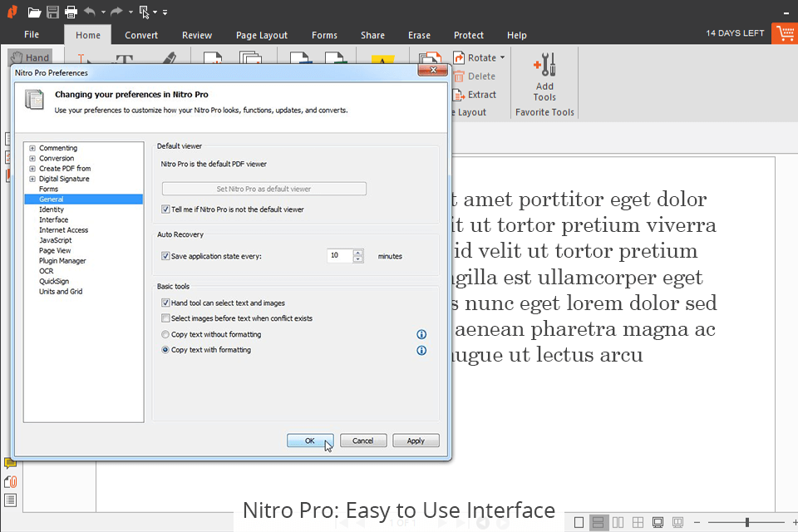The image size is (798, 532).
Task: Click the 14 DAYS LEFT trial label
Action: point(735,33)
